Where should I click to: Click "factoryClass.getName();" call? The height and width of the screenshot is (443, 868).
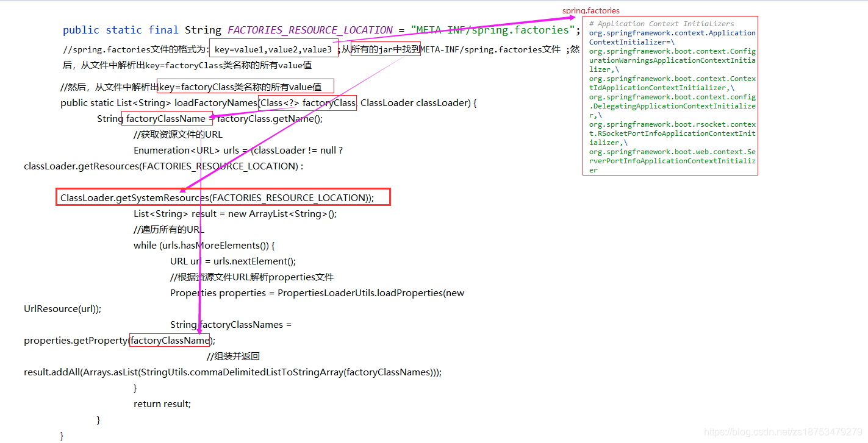coord(270,118)
